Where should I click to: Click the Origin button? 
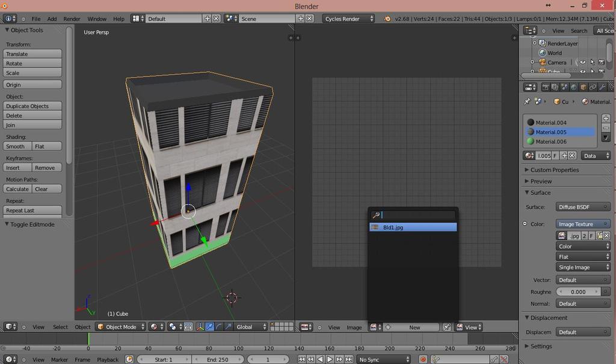[x=32, y=84]
